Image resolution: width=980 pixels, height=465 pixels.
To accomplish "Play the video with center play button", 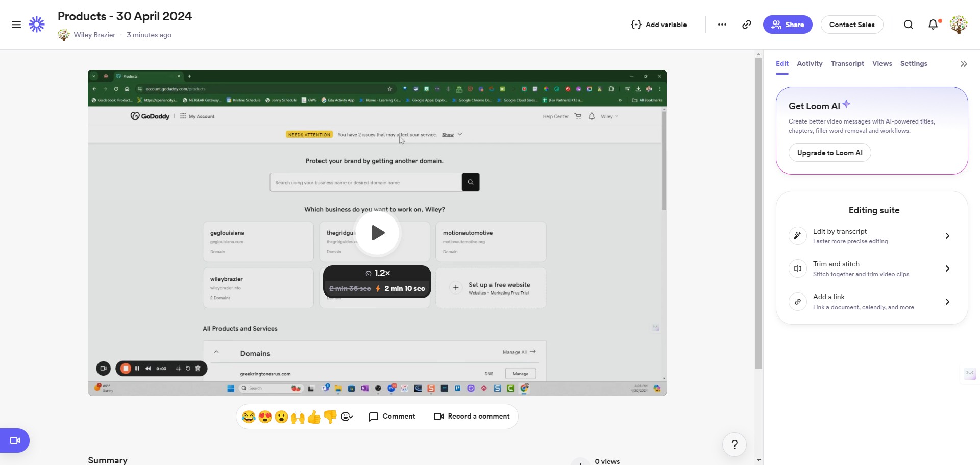I will coord(377,233).
